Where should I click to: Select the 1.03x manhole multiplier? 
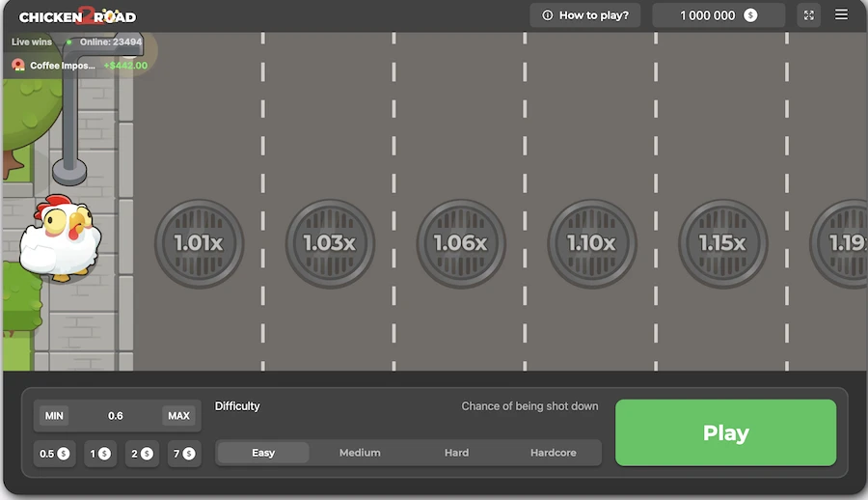click(330, 243)
